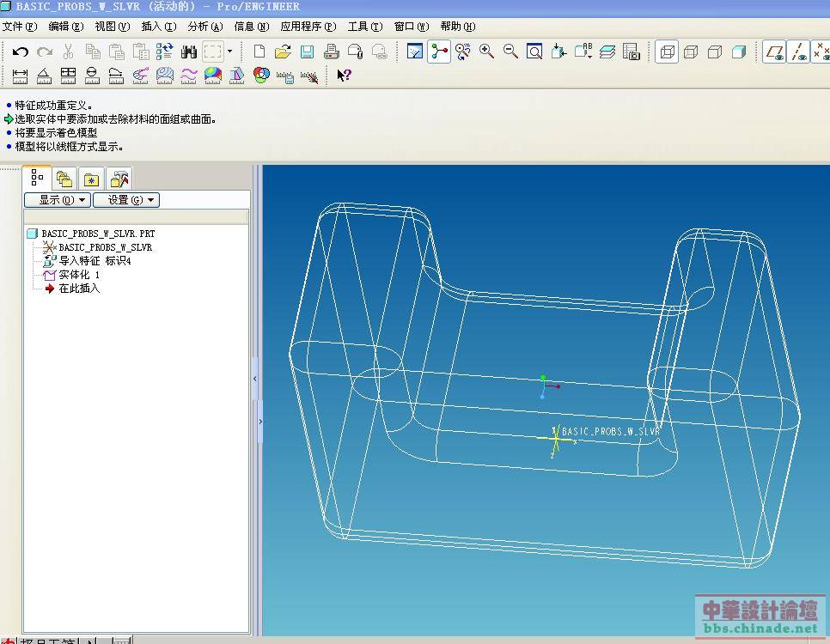Viewport: 830px width, 644px height.
Task: Click the Zoom In magnifier icon
Action: pyautogui.click(x=486, y=52)
